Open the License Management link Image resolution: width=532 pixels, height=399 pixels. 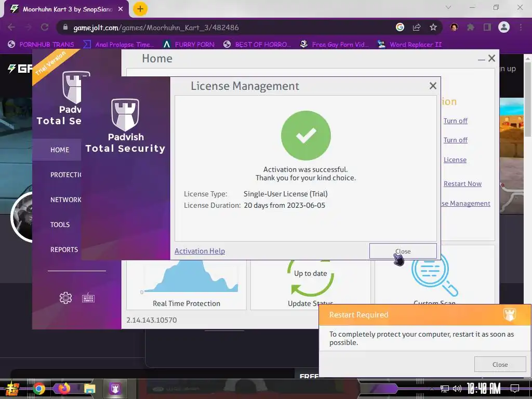(x=465, y=203)
